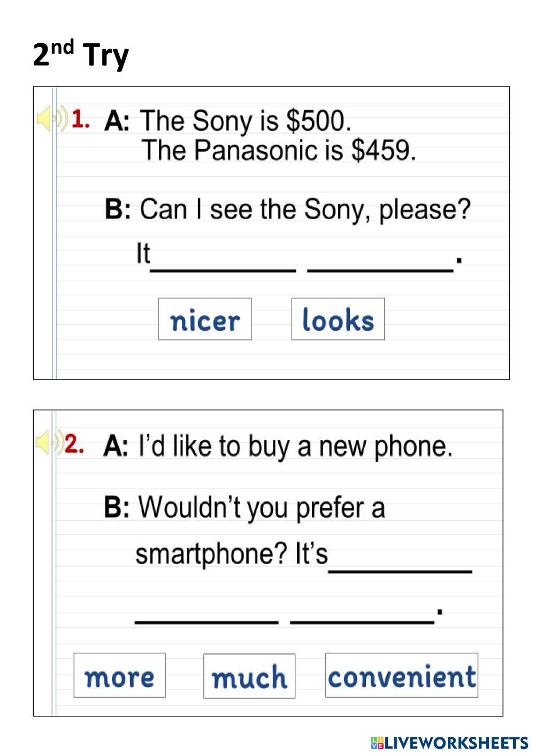The image size is (535, 756).
Task: Play audio for question 2 speaker icon
Action: (47, 442)
